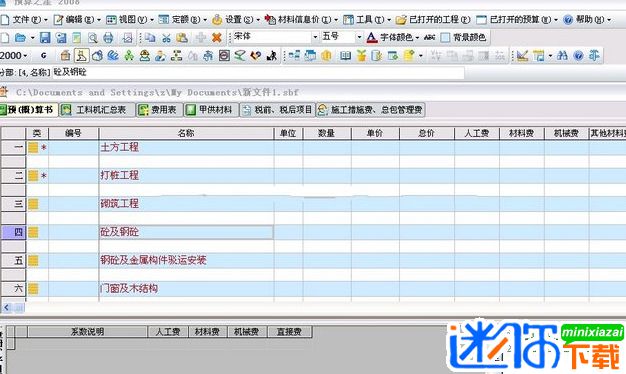Viewport: 626px width, 374px height.
Task: Click the yellow sticky note icon
Action: click(409, 56)
